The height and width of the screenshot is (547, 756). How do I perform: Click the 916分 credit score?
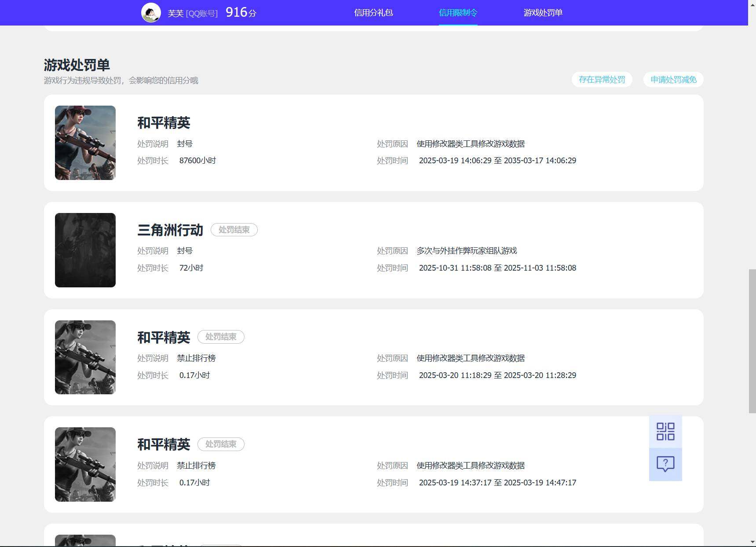click(x=241, y=12)
